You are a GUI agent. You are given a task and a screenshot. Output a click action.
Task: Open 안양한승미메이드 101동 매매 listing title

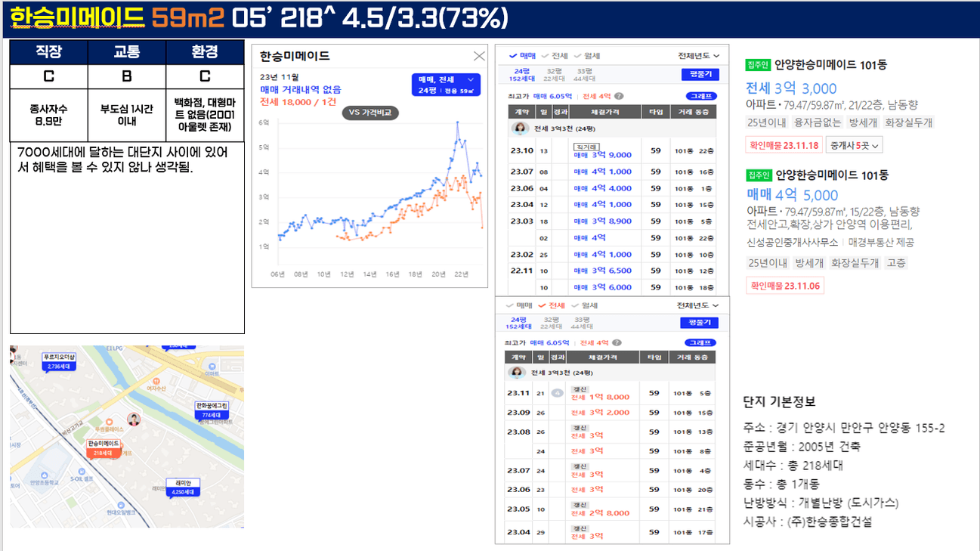pyautogui.click(x=832, y=175)
